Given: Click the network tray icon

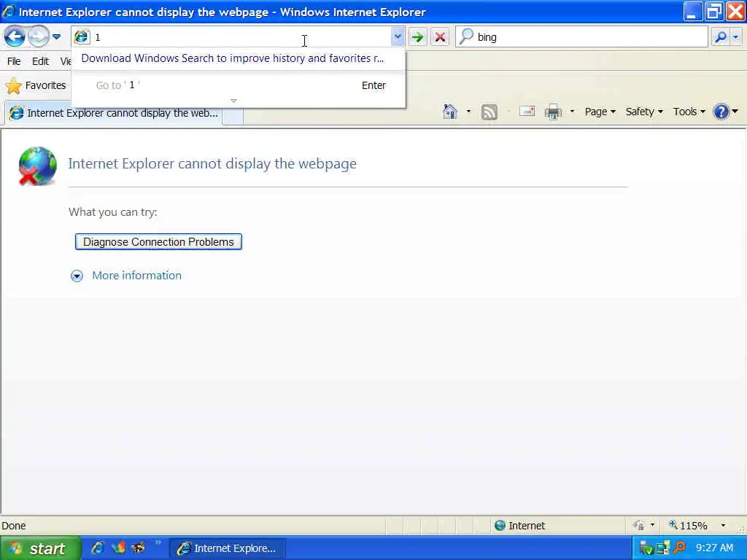Looking at the screenshot, I should coord(662,548).
